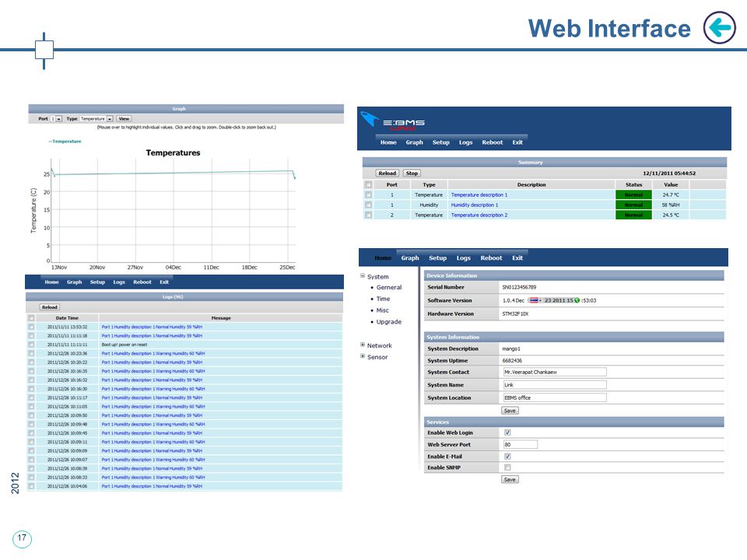The image size is (747, 560).
Task: Click the Normal status of Temperature description 2
Action: point(633,215)
